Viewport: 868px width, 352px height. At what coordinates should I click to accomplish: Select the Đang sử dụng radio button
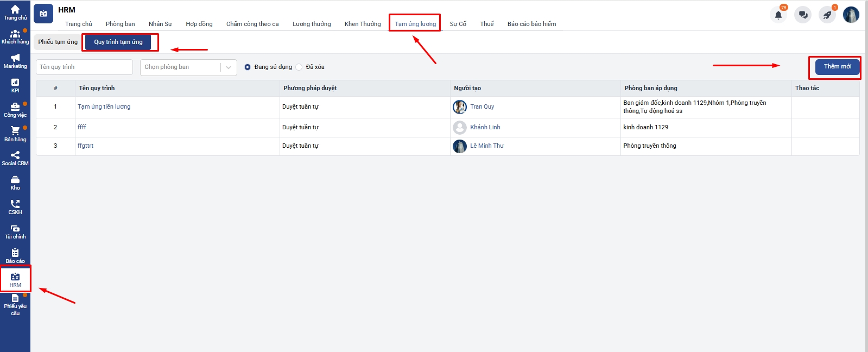(248, 67)
